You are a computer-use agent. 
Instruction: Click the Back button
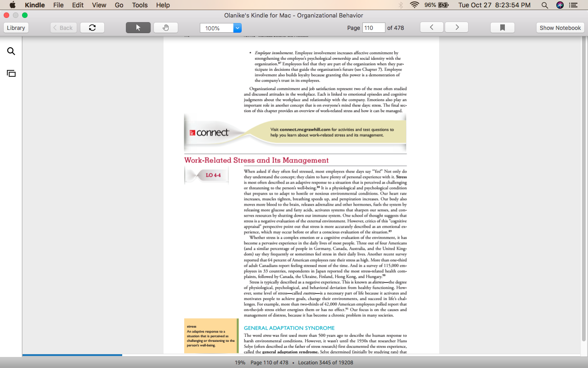[x=63, y=28]
